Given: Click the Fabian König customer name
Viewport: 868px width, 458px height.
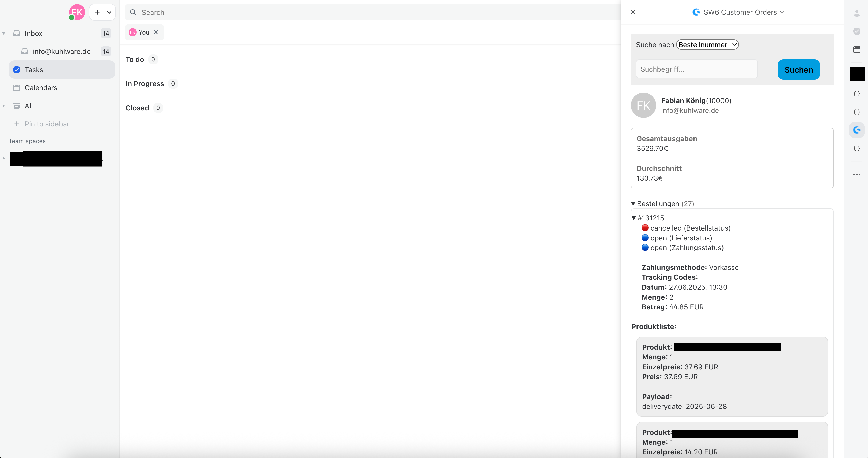Looking at the screenshot, I should tap(683, 101).
